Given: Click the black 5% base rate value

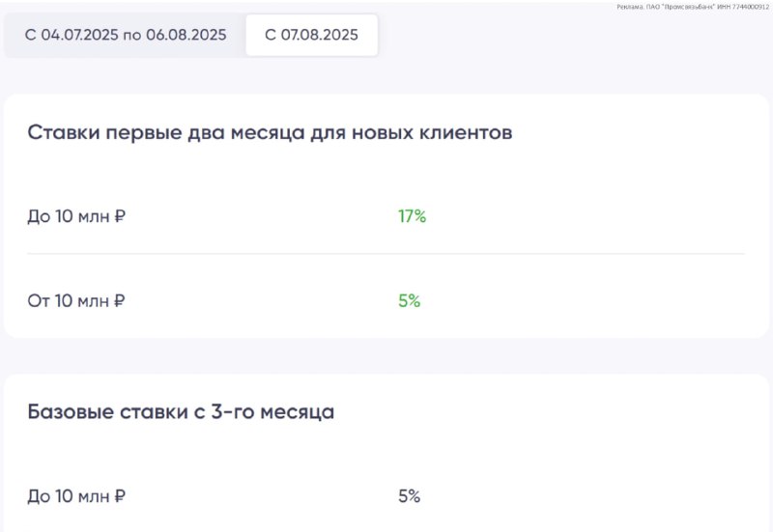Looking at the screenshot, I should pyautogui.click(x=409, y=496).
